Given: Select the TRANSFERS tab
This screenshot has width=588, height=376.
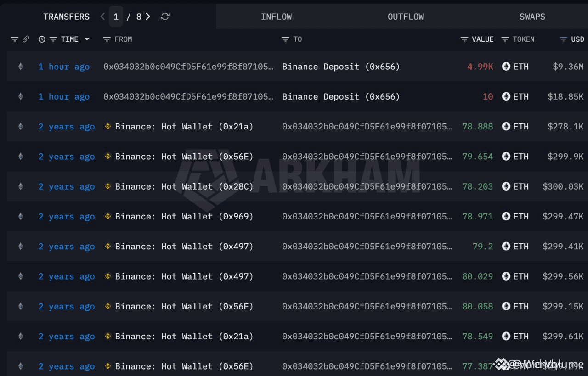Looking at the screenshot, I should [x=67, y=17].
